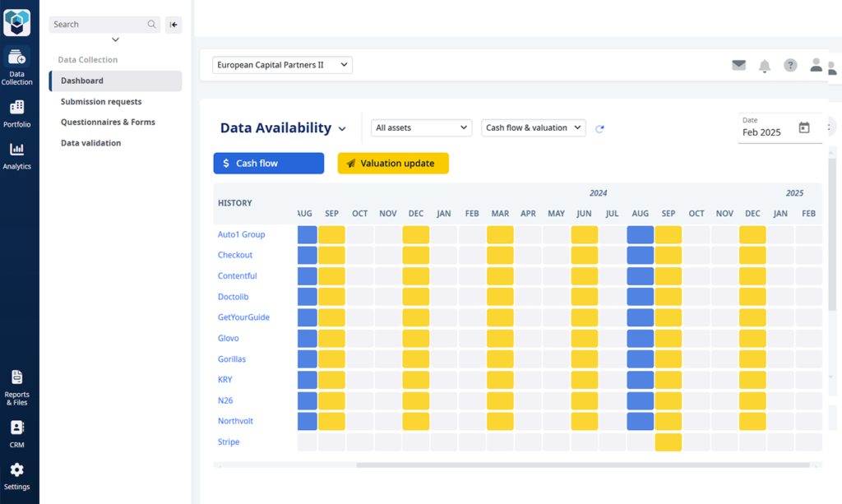Image resolution: width=842 pixels, height=504 pixels.
Task: Open Settings from the sidebar
Action: (17, 474)
